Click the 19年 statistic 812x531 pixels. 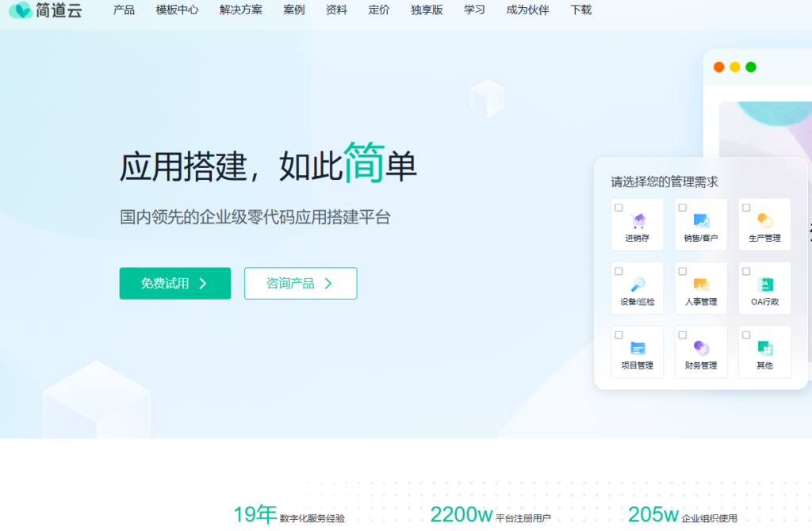(x=255, y=514)
